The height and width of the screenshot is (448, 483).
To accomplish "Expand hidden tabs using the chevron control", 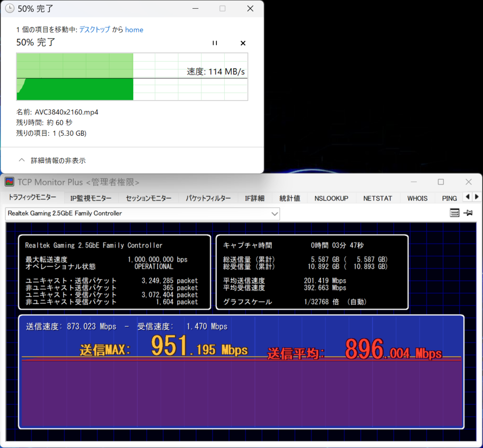I will [x=476, y=197].
